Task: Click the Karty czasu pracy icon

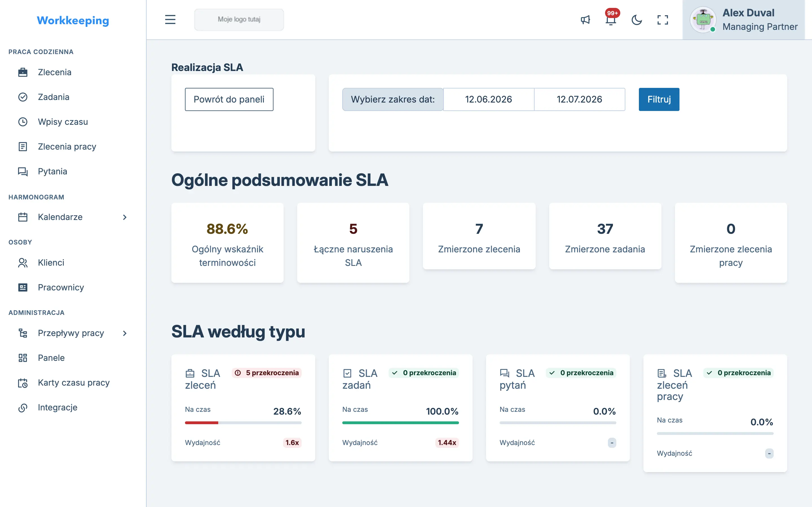Action: (x=23, y=383)
